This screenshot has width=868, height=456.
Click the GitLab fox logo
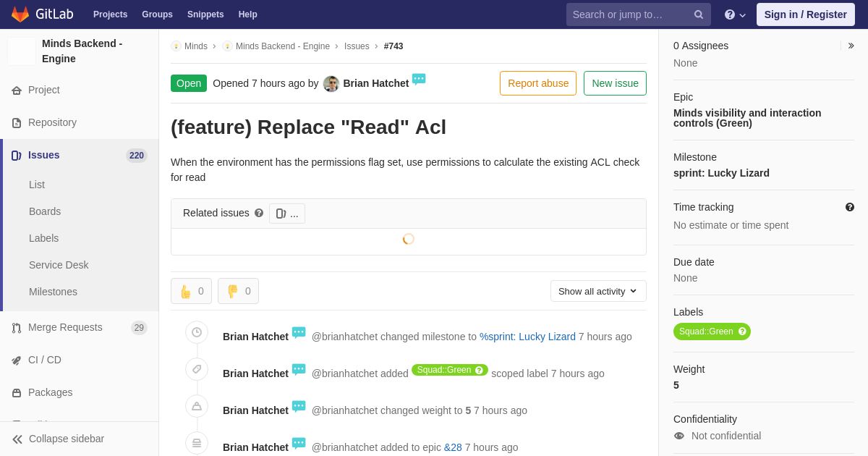[x=20, y=14]
